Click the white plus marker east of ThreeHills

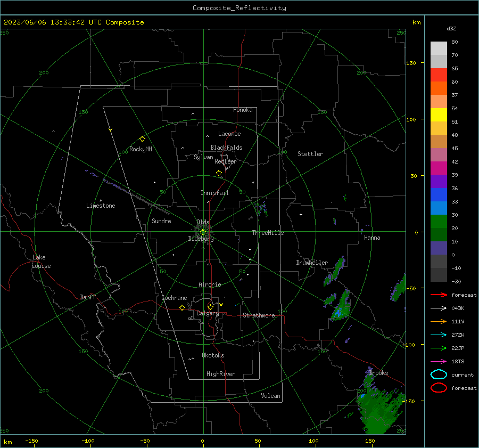pyautogui.click(x=301, y=214)
